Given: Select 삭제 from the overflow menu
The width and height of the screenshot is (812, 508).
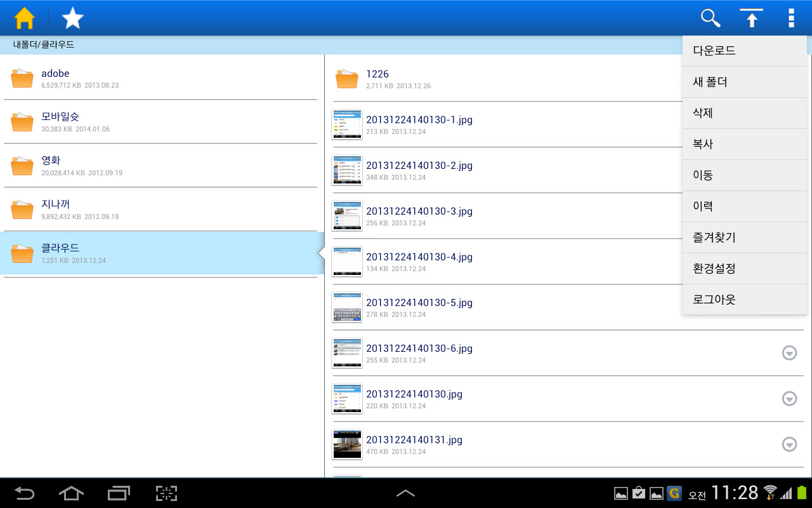Looking at the screenshot, I should tap(744, 114).
